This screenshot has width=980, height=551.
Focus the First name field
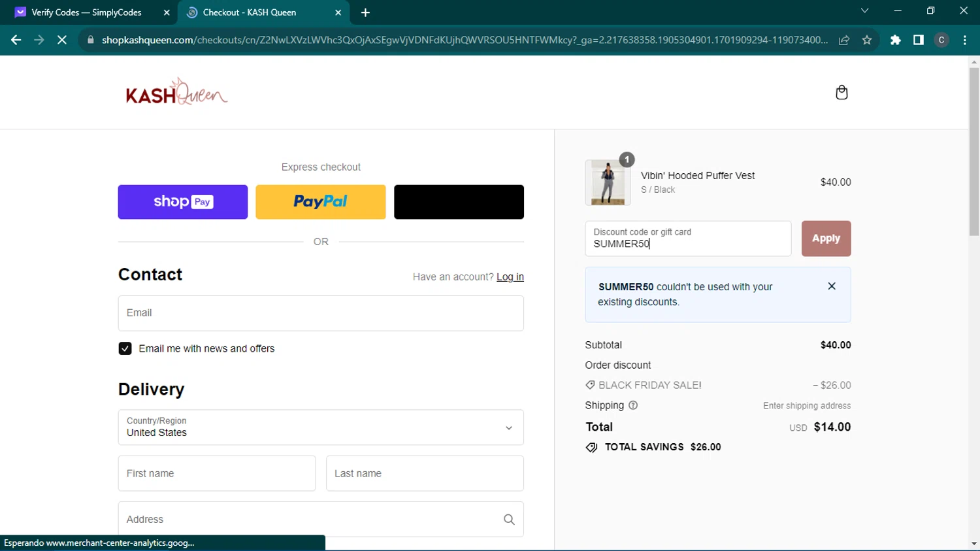click(x=217, y=473)
